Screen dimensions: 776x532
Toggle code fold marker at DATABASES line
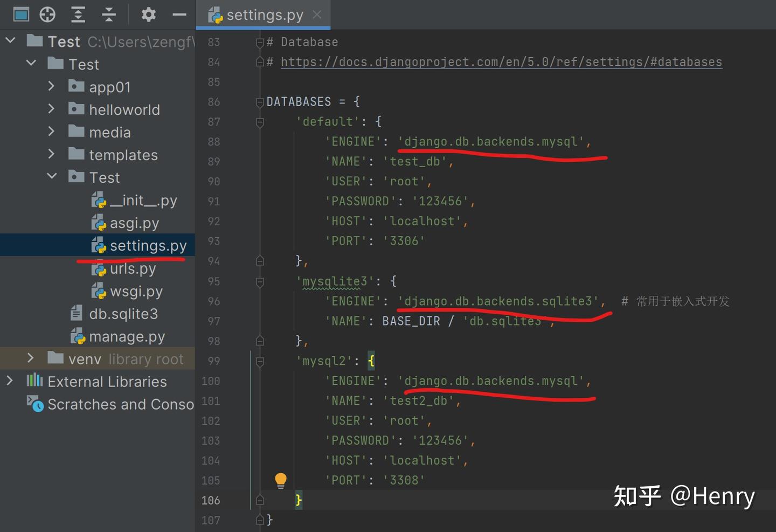[260, 101]
